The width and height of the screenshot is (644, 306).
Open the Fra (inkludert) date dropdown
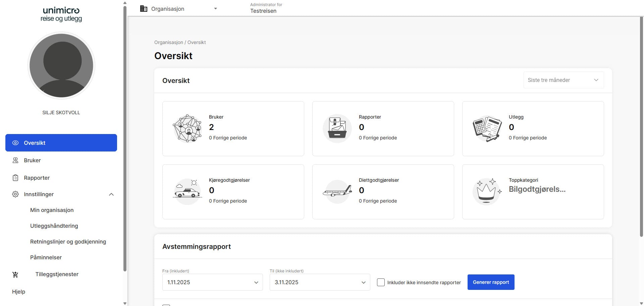(x=212, y=282)
